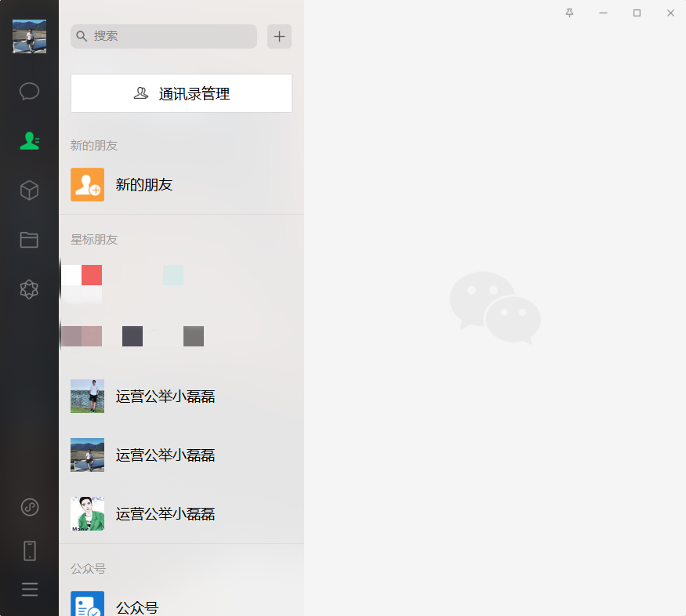686x616 pixels.
Task: Click the green-jacket avatar of third 运营公举小磊磊
Action: [87, 514]
